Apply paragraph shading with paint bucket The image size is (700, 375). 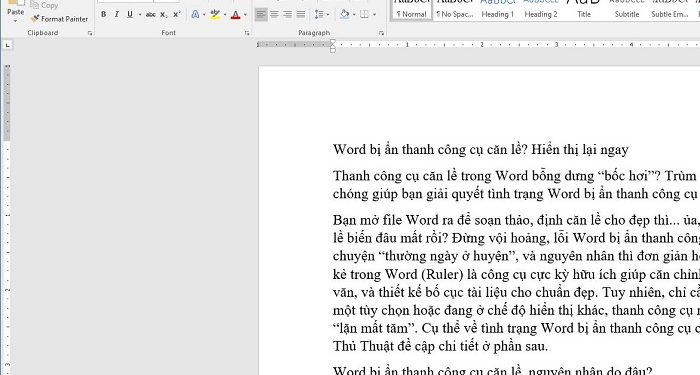(x=345, y=14)
